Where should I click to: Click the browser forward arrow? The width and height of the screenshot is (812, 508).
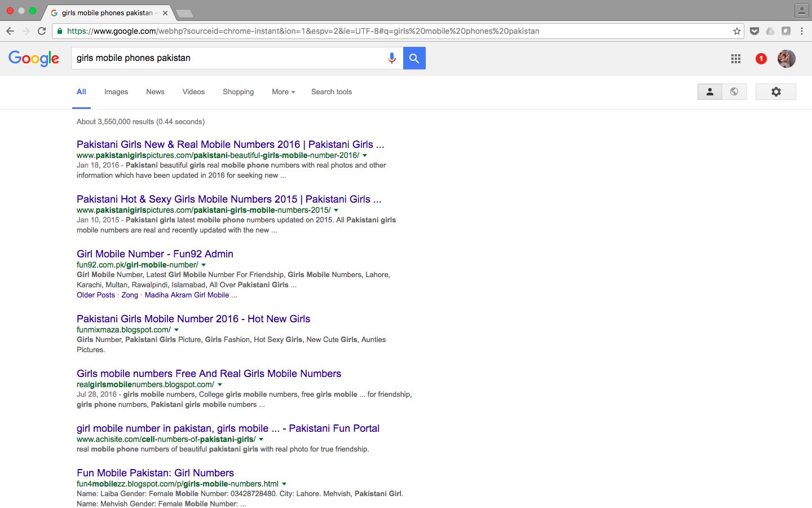26,31
